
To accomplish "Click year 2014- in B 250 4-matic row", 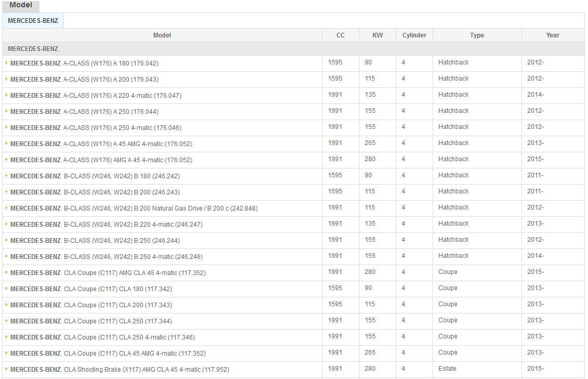I will [535, 256].
